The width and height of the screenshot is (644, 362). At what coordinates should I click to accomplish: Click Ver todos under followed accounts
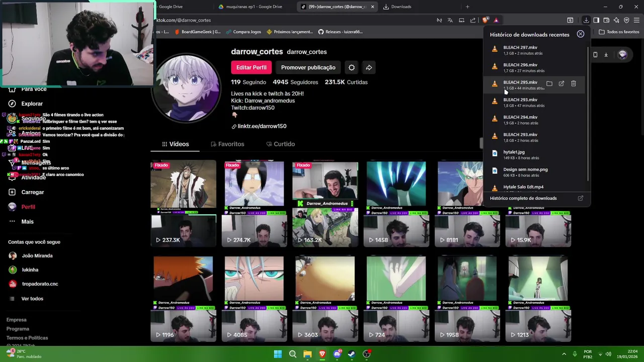click(x=27, y=299)
